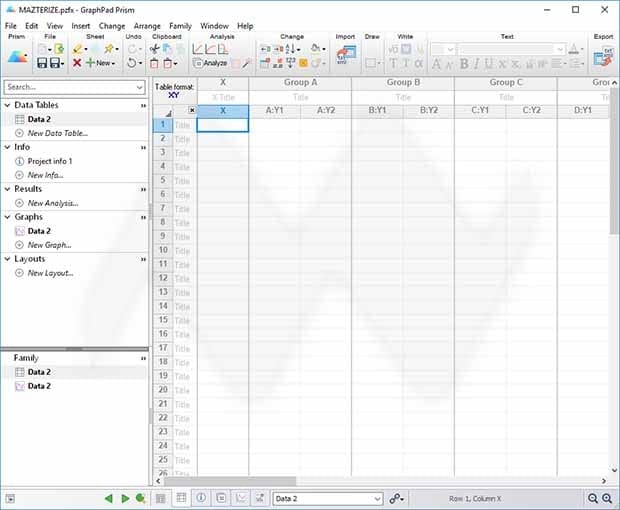Image resolution: width=620 pixels, height=510 pixels.
Task: Click New Graph link
Action: click(x=49, y=245)
